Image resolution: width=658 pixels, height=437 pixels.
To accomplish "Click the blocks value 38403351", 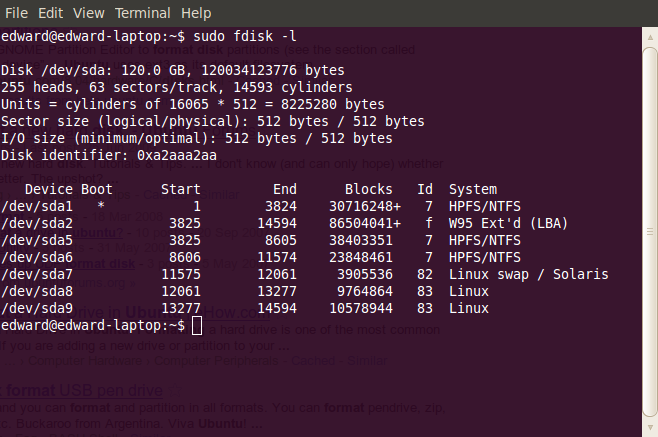I will 361,241.
